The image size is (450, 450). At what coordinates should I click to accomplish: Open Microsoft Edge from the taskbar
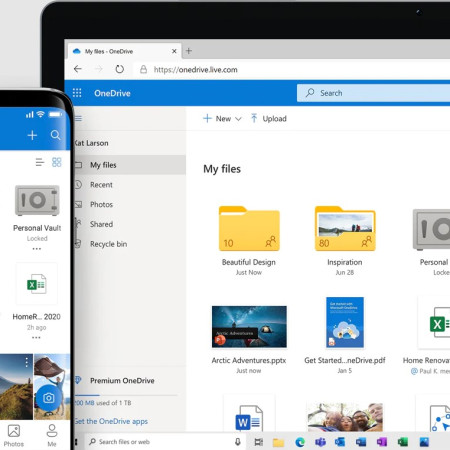pyautogui.click(x=300, y=442)
